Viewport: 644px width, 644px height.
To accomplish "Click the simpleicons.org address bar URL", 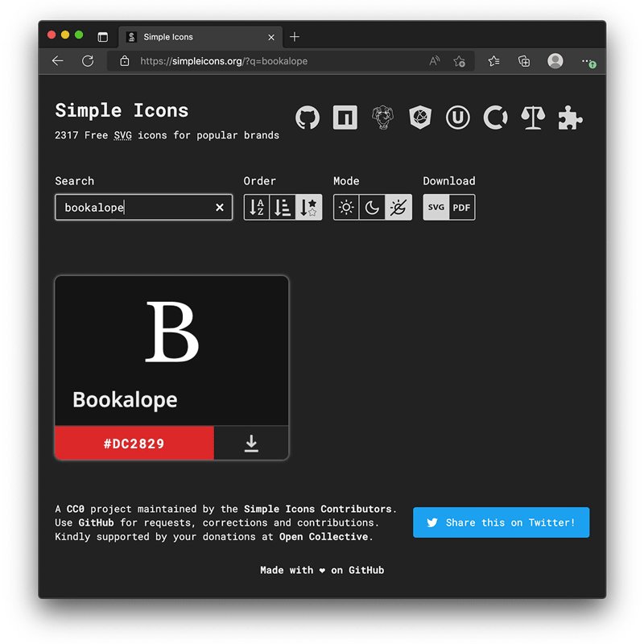I will [224, 61].
